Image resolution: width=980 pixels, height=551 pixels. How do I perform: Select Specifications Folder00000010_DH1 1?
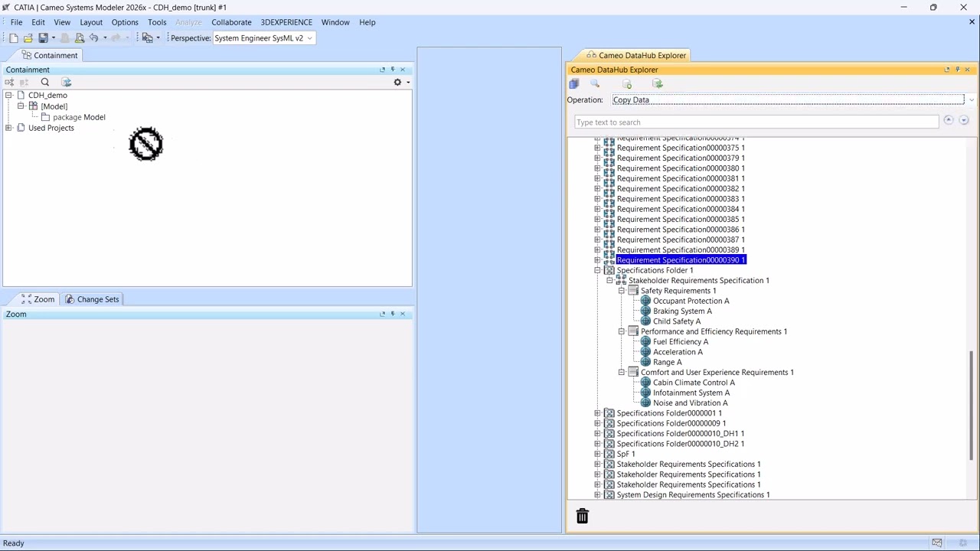(x=680, y=433)
